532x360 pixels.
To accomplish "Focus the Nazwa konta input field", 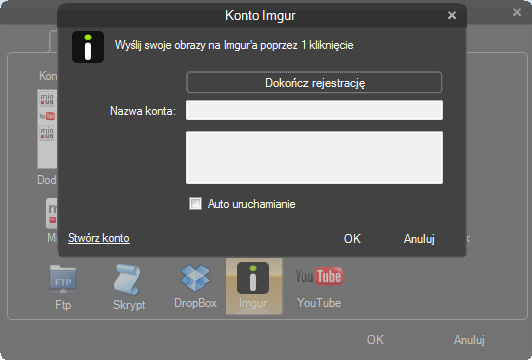I will pos(314,110).
